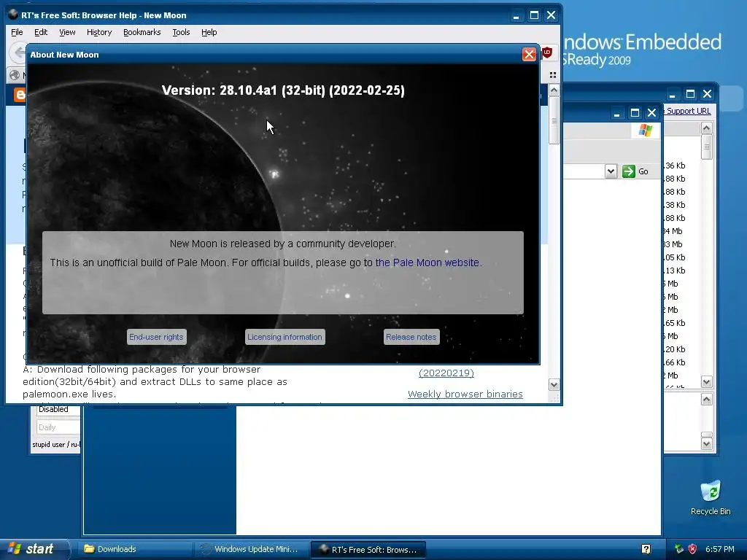Click the 'stupid user / ru-' status text
The width and height of the screenshot is (747, 560).
(x=55, y=444)
